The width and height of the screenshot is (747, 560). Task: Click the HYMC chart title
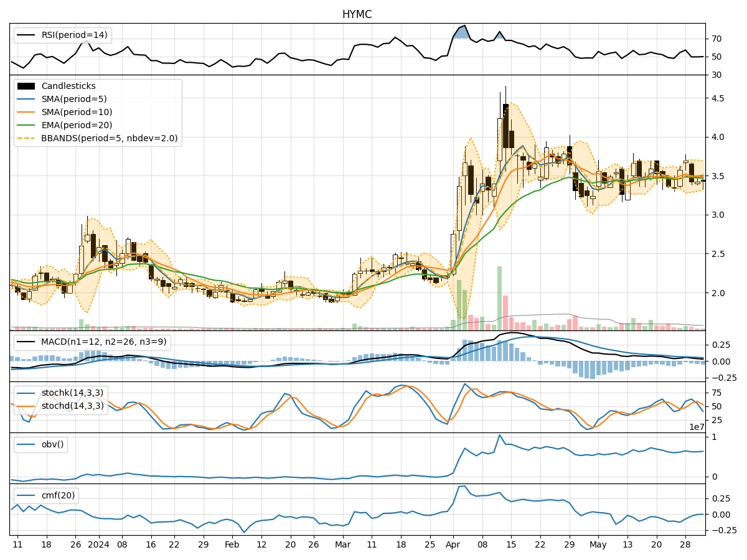357,12
